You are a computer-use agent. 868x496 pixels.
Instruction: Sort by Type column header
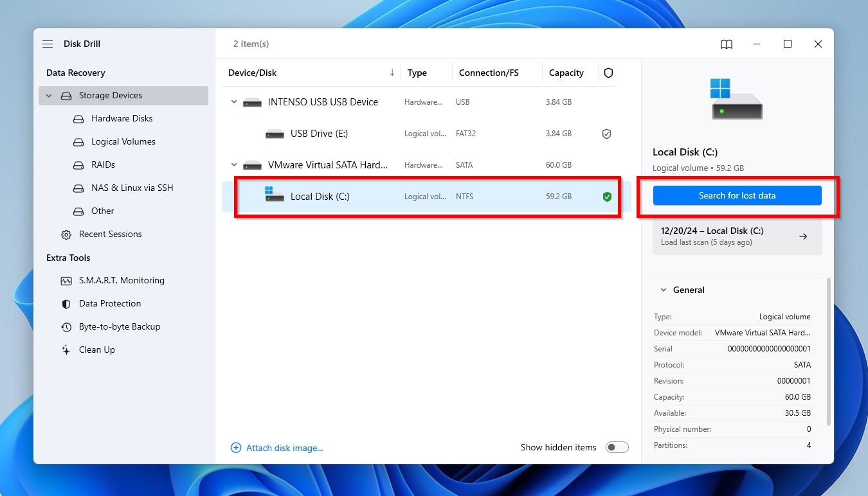click(417, 73)
